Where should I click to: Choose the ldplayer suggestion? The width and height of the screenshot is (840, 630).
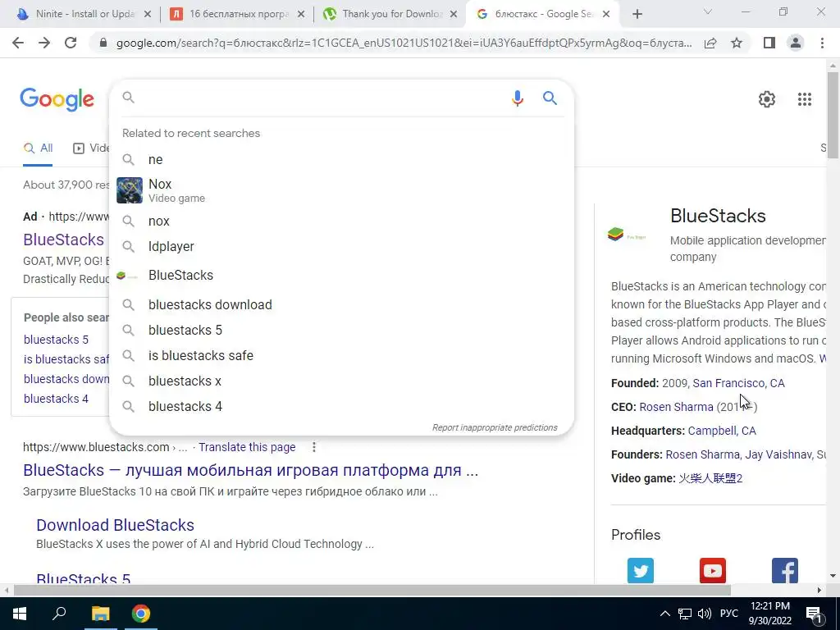(x=341, y=246)
